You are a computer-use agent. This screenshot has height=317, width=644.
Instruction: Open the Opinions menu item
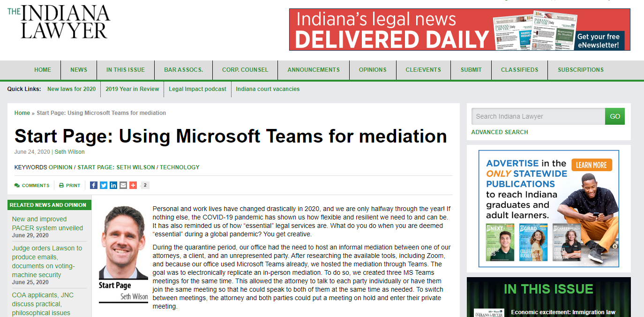pos(373,70)
